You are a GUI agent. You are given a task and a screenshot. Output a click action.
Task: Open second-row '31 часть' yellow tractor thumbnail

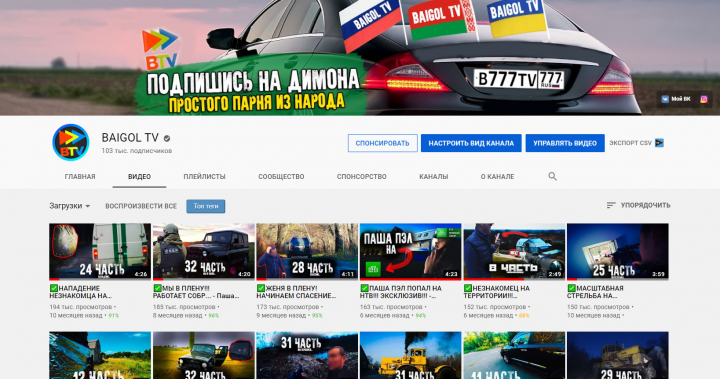point(411,355)
